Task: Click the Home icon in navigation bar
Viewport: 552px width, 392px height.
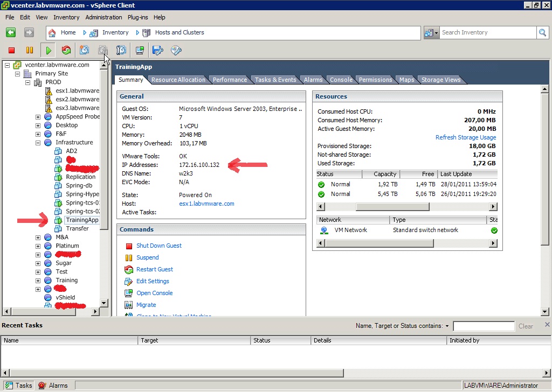Action: coord(52,33)
